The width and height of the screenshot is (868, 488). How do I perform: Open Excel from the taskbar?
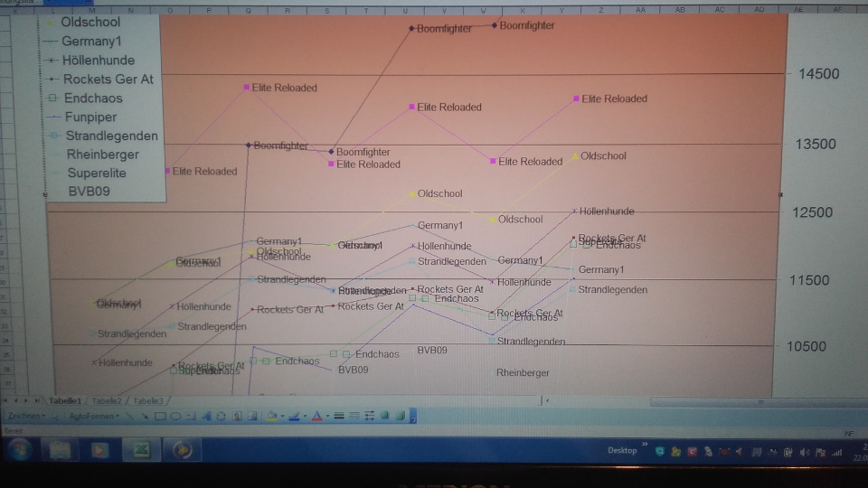pyautogui.click(x=142, y=450)
